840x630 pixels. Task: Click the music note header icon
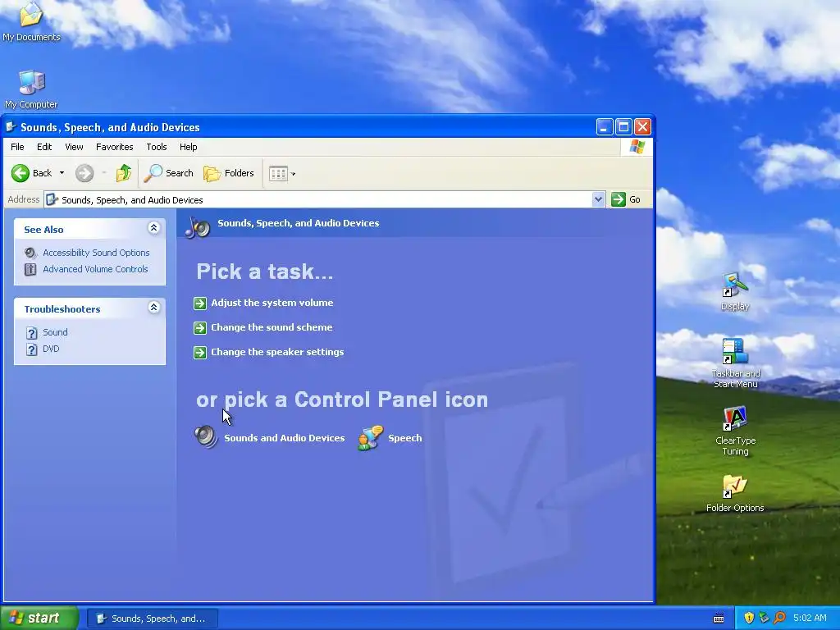198,228
